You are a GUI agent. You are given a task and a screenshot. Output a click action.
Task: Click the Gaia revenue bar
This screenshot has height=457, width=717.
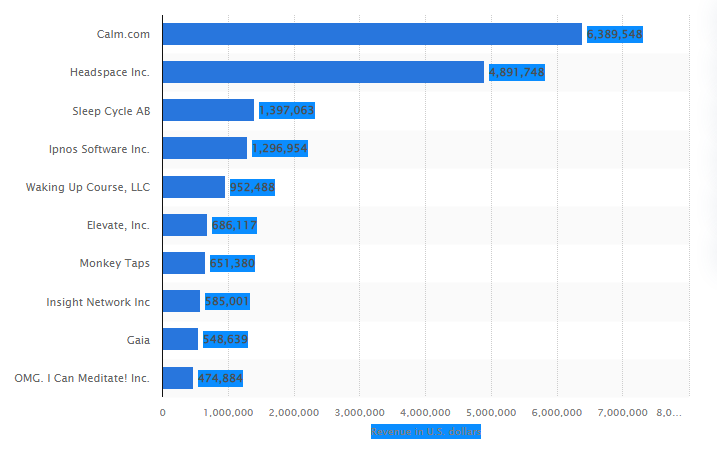pos(180,339)
